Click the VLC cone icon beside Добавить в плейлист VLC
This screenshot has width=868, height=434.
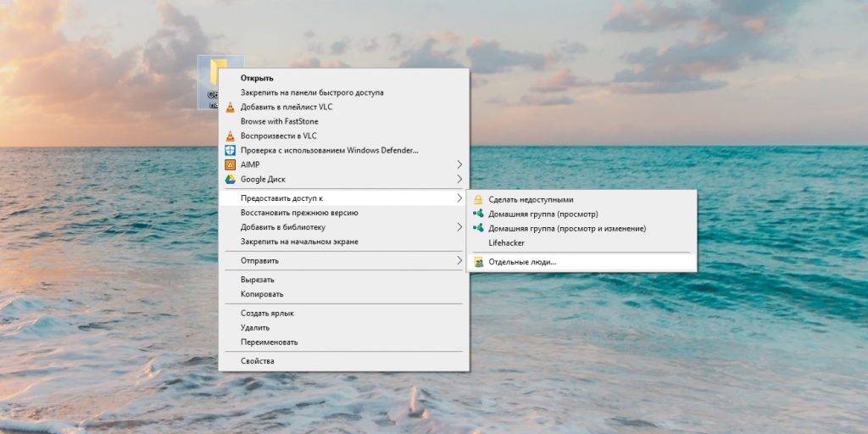coord(229,107)
